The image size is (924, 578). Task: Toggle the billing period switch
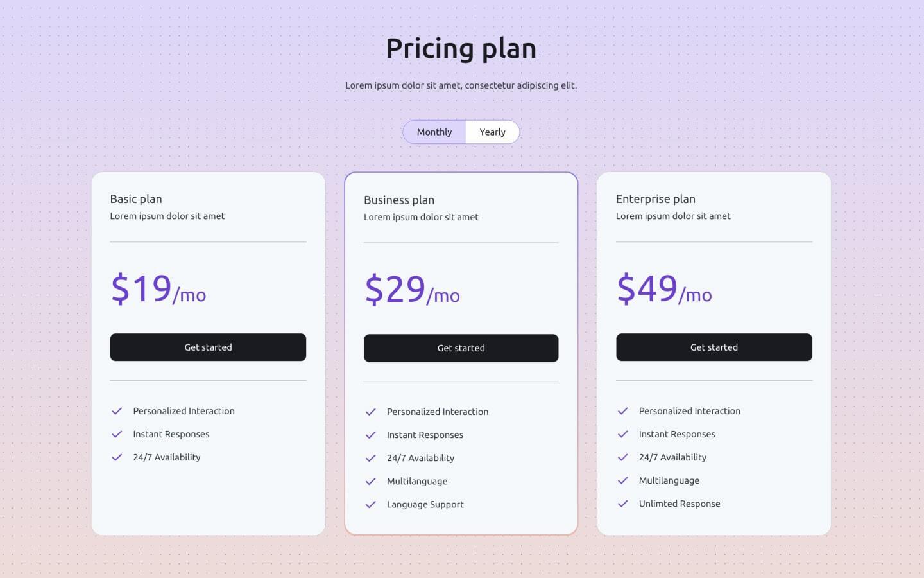click(x=461, y=132)
